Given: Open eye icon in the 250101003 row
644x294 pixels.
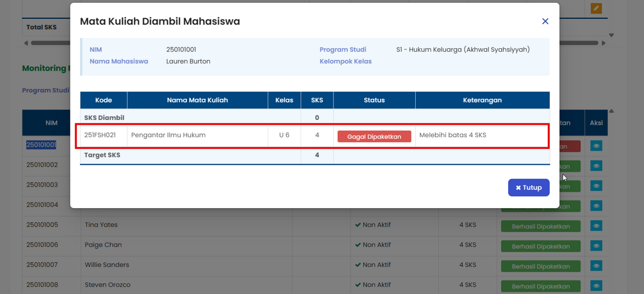Looking at the screenshot, I should coord(596,186).
